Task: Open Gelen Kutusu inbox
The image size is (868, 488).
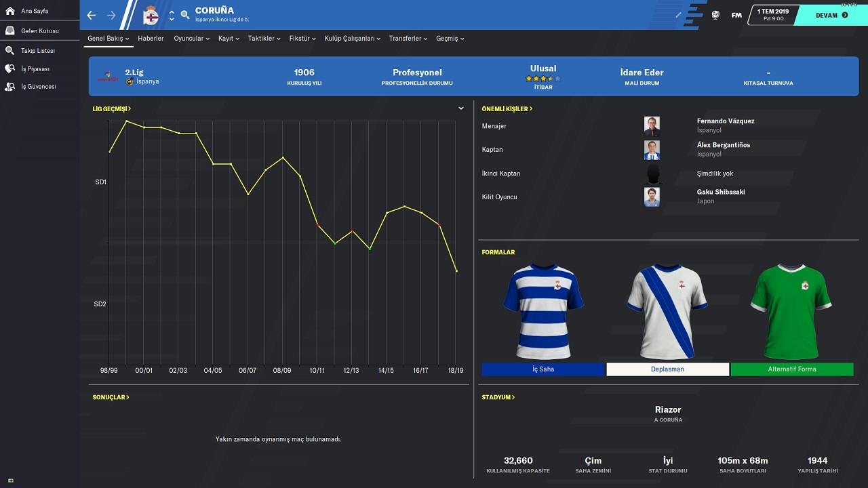Action: [x=39, y=31]
